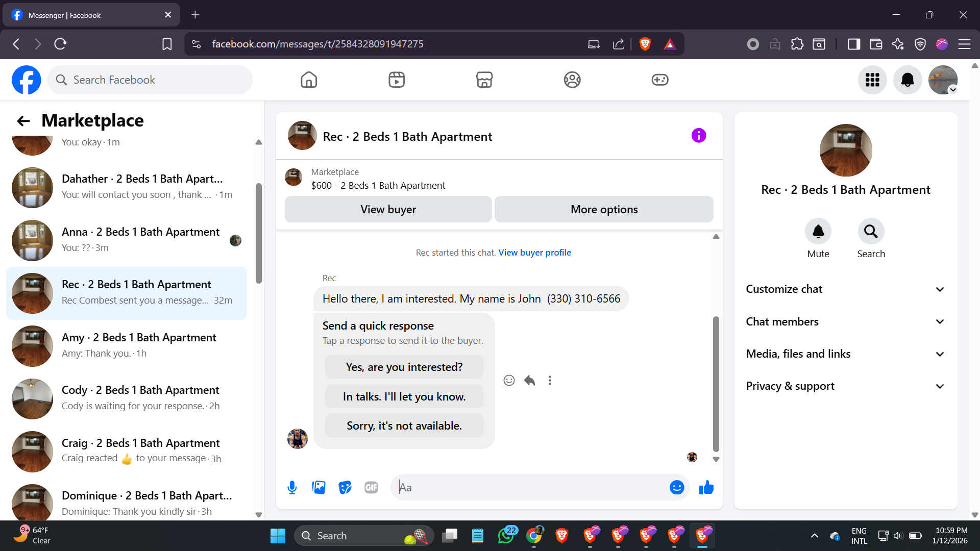Toggle Brave Shields icon in address bar
This screenshot has width=980, height=551.
(x=645, y=44)
